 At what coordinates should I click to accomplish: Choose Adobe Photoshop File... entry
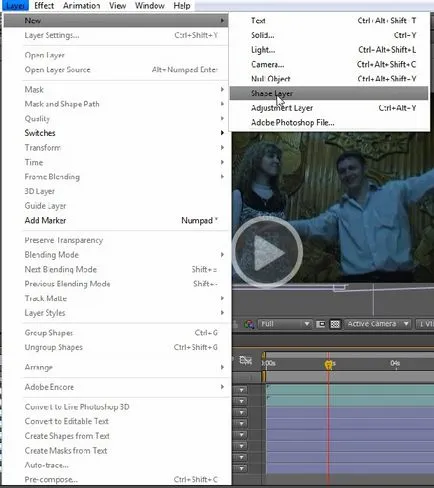tap(329, 123)
